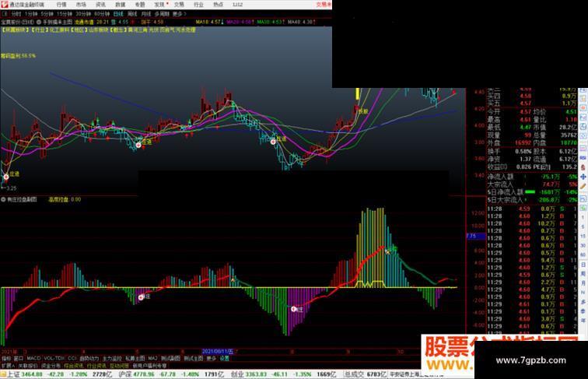The width and height of the screenshot is (588, 379).
Task: Open the 市场 menu
Action: 81,5
